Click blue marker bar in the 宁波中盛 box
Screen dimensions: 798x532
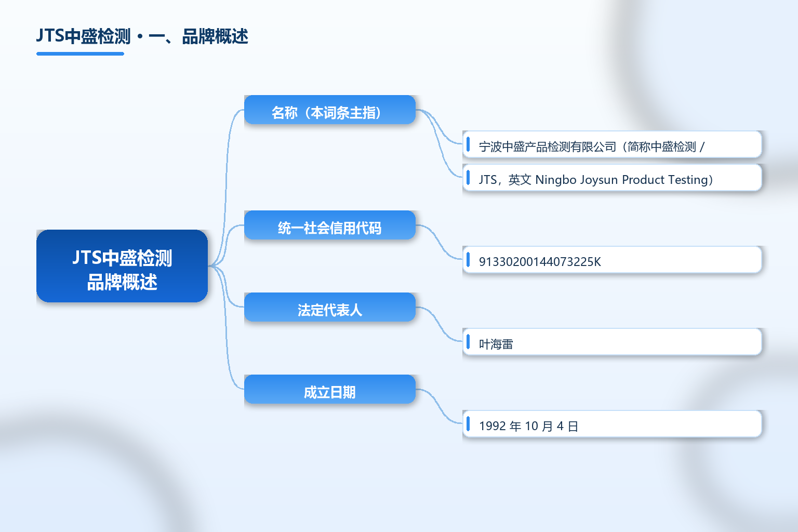[468, 144]
